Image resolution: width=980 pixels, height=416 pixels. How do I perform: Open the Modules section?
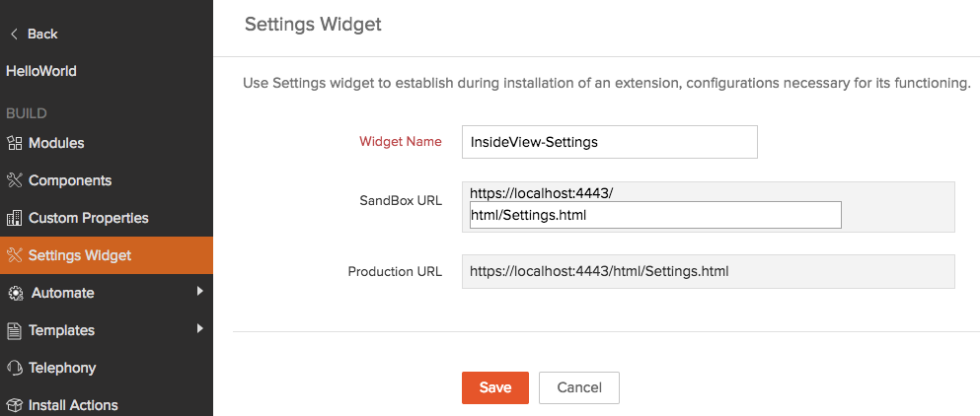coord(56,144)
